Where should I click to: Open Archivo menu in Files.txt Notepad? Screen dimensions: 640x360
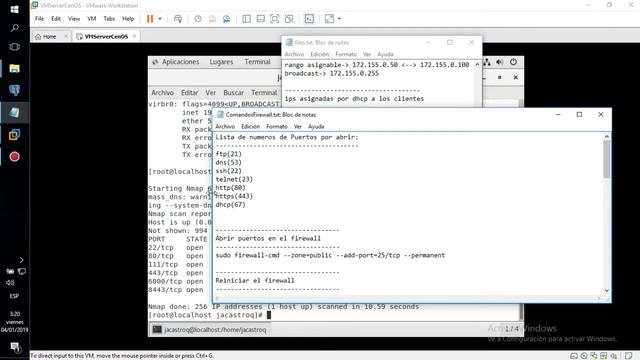coord(294,54)
